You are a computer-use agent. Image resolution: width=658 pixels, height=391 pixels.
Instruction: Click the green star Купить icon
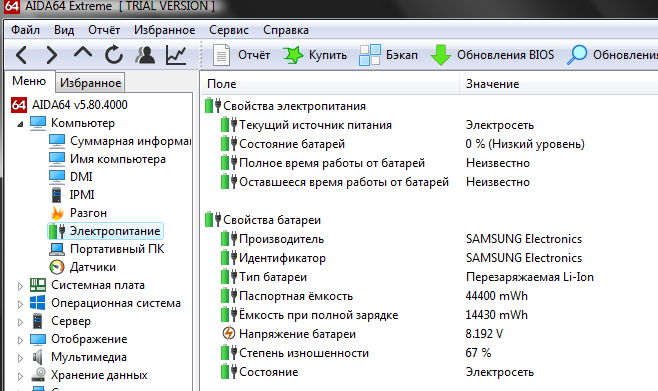(x=292, y=55)
